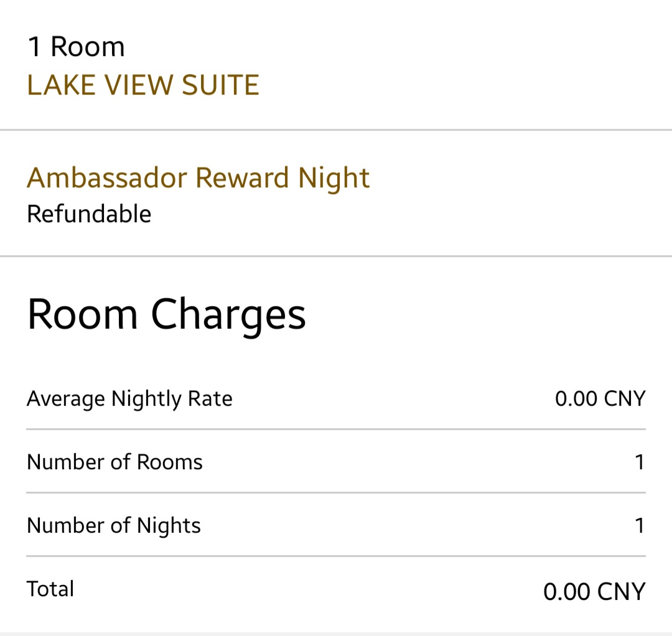Open the Ambassador Reward Night rate details

(x=198, y=178)
